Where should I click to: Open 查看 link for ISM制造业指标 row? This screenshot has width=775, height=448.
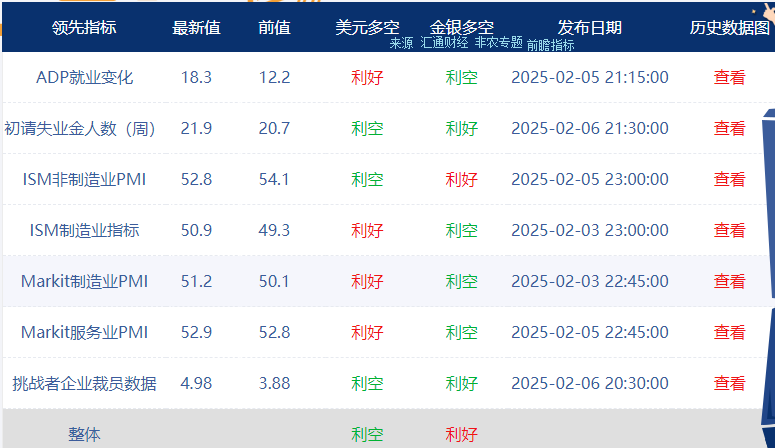tap(729, 230)
